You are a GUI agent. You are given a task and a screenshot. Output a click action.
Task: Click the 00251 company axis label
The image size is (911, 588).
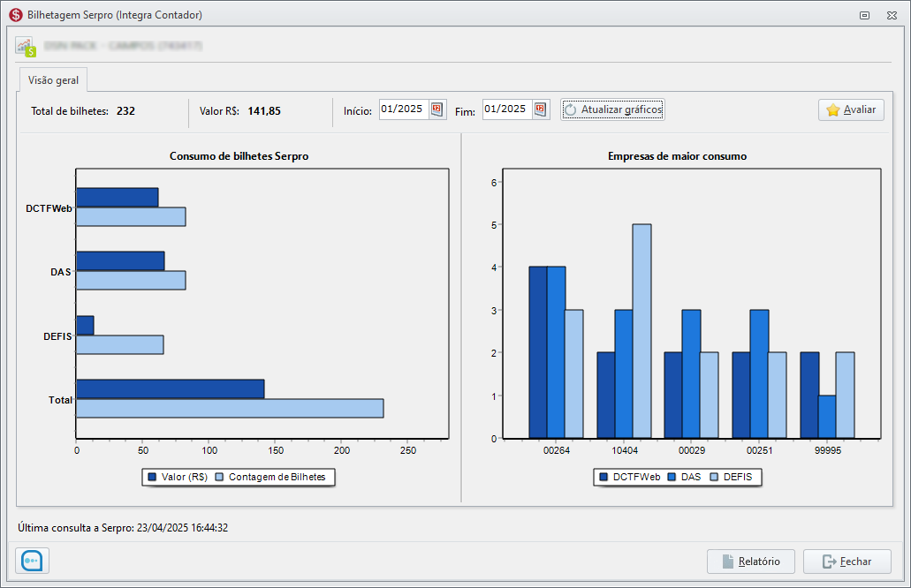759,450
